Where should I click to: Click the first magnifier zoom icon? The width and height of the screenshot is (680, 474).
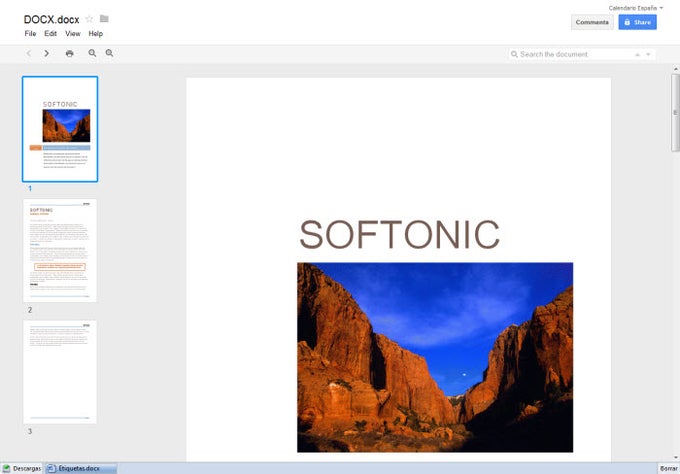pos(92,53)
